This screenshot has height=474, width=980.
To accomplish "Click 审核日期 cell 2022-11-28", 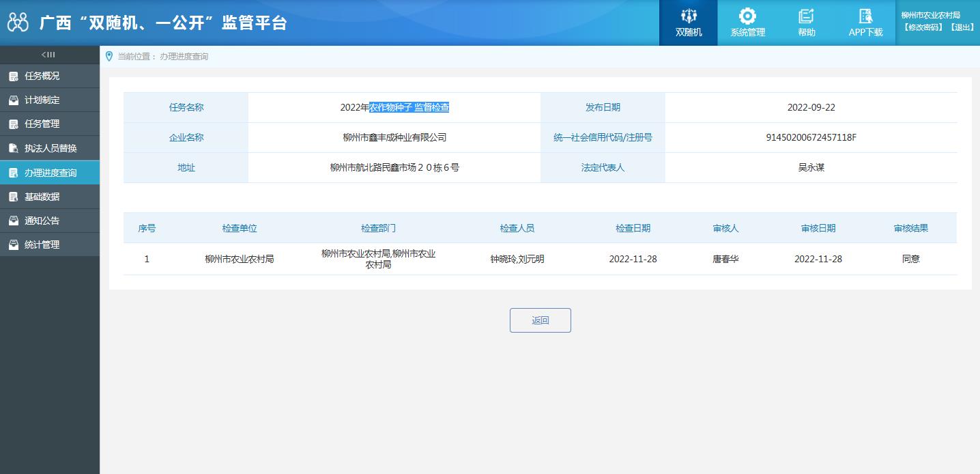I will (818, 259).
